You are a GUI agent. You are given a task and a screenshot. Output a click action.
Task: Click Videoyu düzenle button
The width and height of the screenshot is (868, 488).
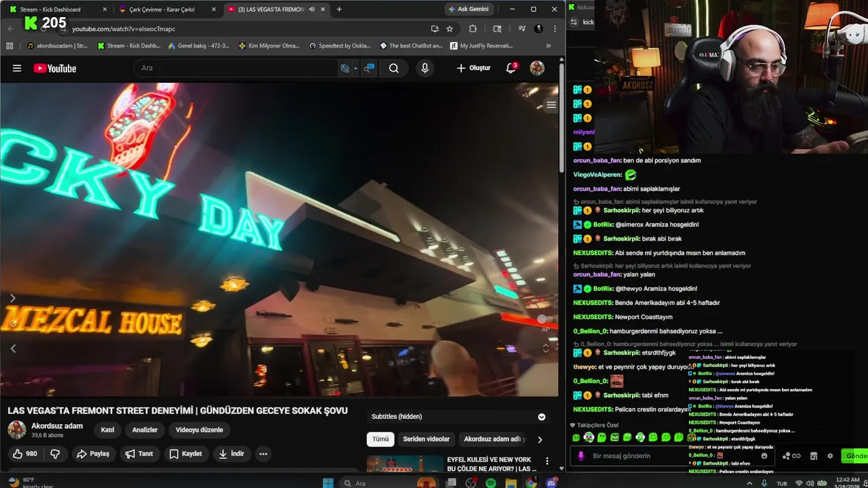(199, 430)
